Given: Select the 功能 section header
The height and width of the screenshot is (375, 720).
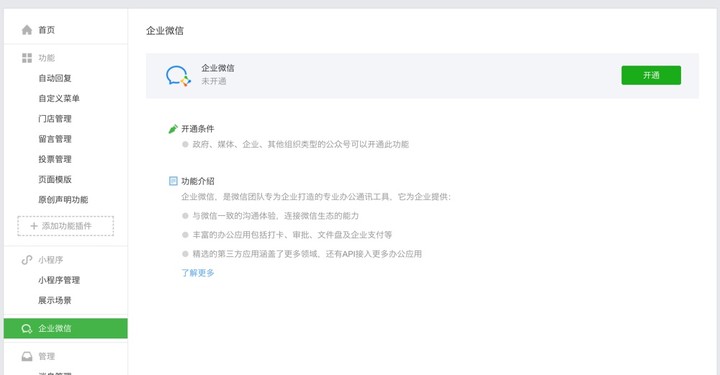Looking at the screenshot, I should click(x=46, y=58).
